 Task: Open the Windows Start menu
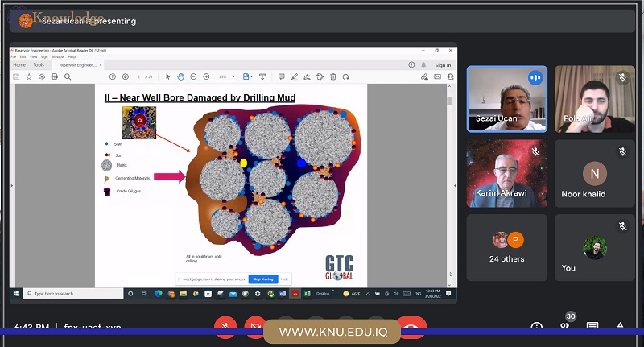16,294
